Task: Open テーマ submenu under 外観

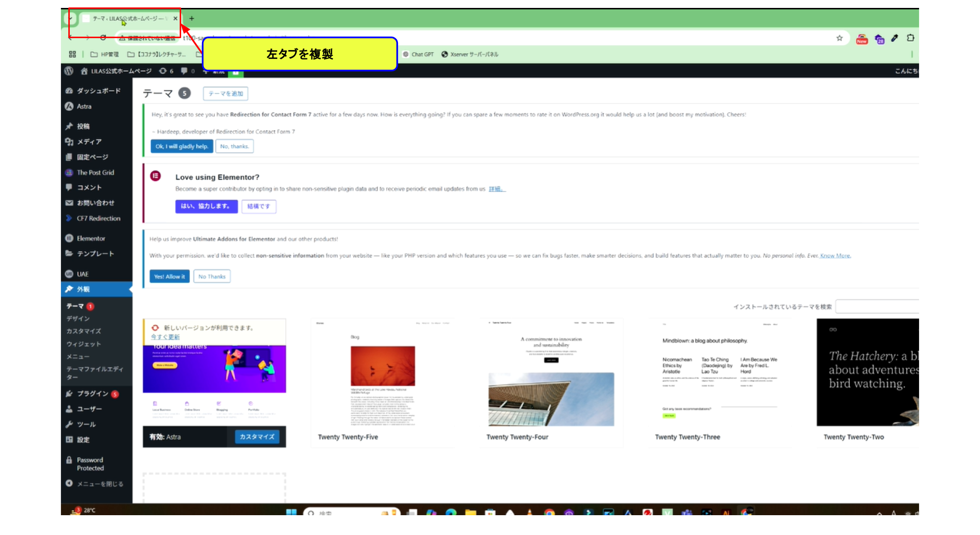Action: coord(75,306)
